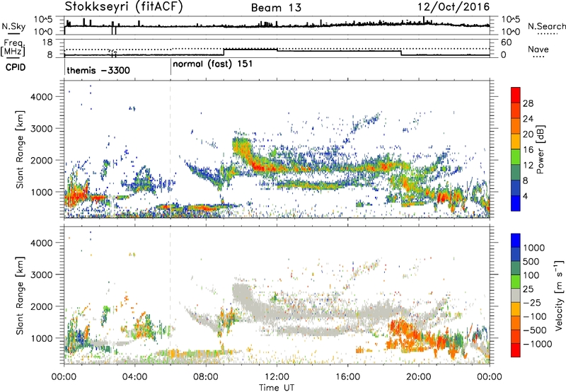This screenshot has height=392, width=566.
Task: Click the date '12/Oct/2016'
Action: (454, 7)
